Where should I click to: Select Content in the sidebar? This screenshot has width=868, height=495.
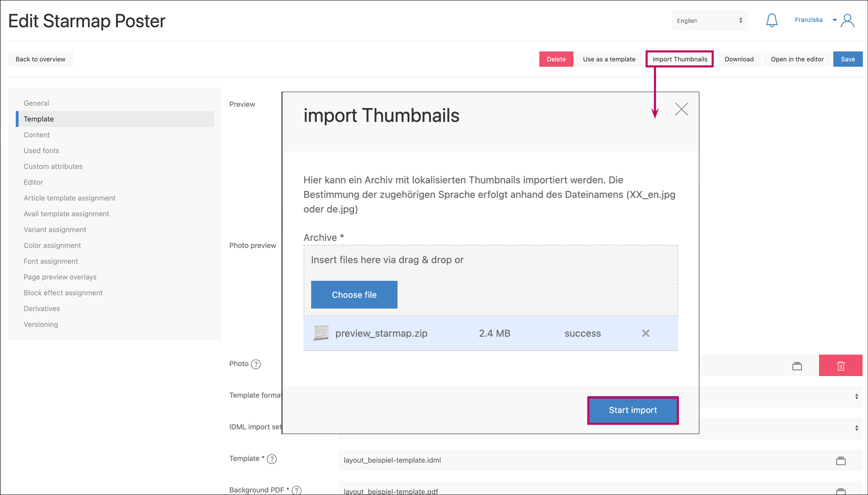click(37, 135)
